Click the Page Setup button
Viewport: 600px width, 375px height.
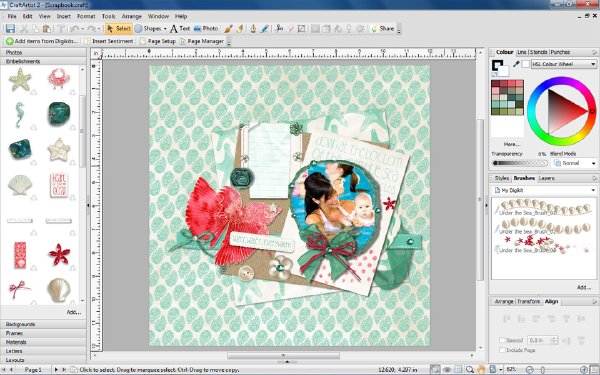click(x=158, y=41)
